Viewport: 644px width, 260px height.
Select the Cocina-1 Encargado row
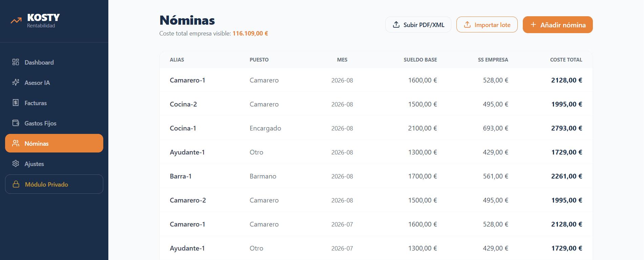pyautogui.click(x=376, y=128)
